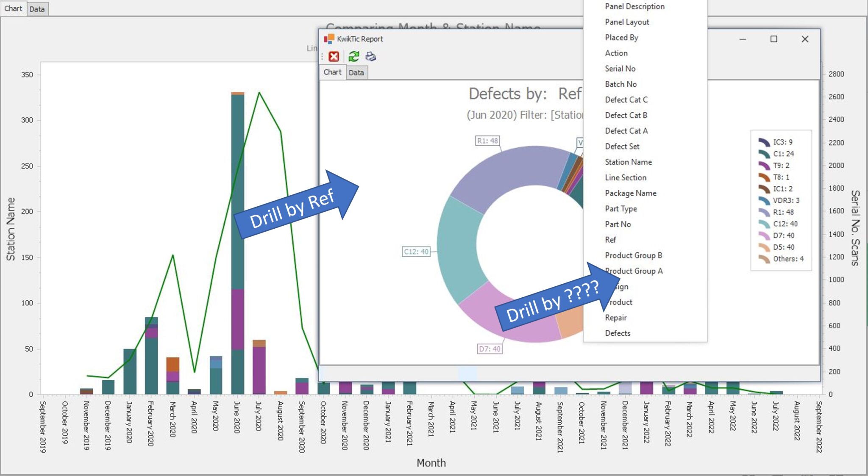Click the print report icon
868x476 pixels.
(371, 56)
